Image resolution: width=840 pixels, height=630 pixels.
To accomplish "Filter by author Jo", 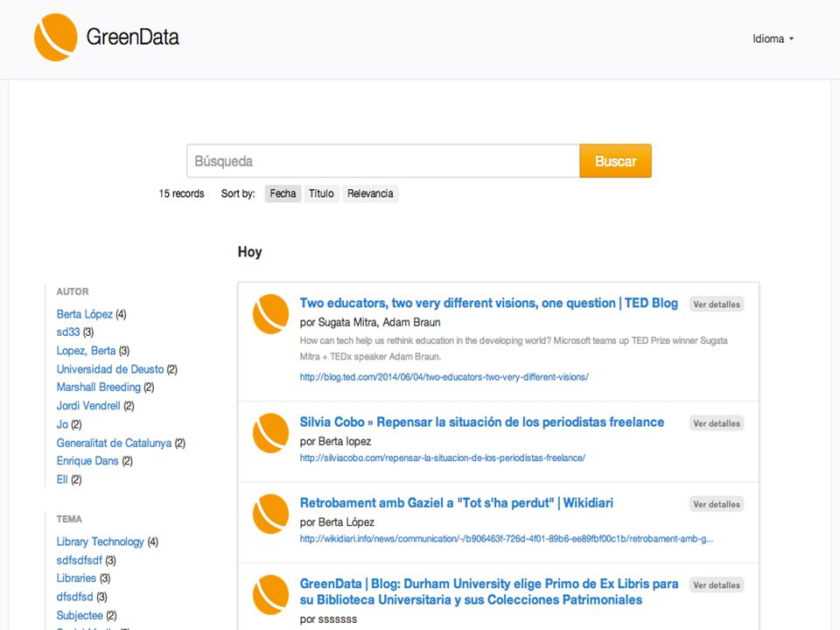I will pos(63,424).
